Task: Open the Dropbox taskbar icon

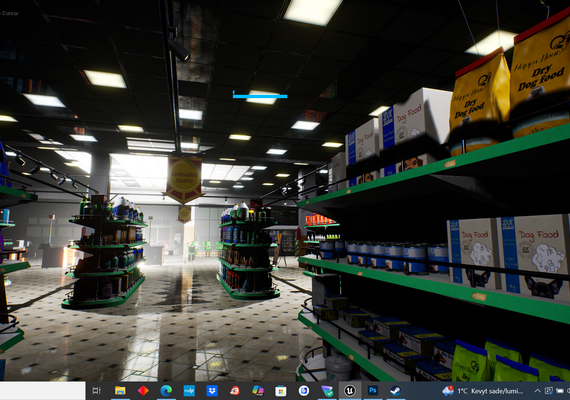Action: (x=212, y=391)
